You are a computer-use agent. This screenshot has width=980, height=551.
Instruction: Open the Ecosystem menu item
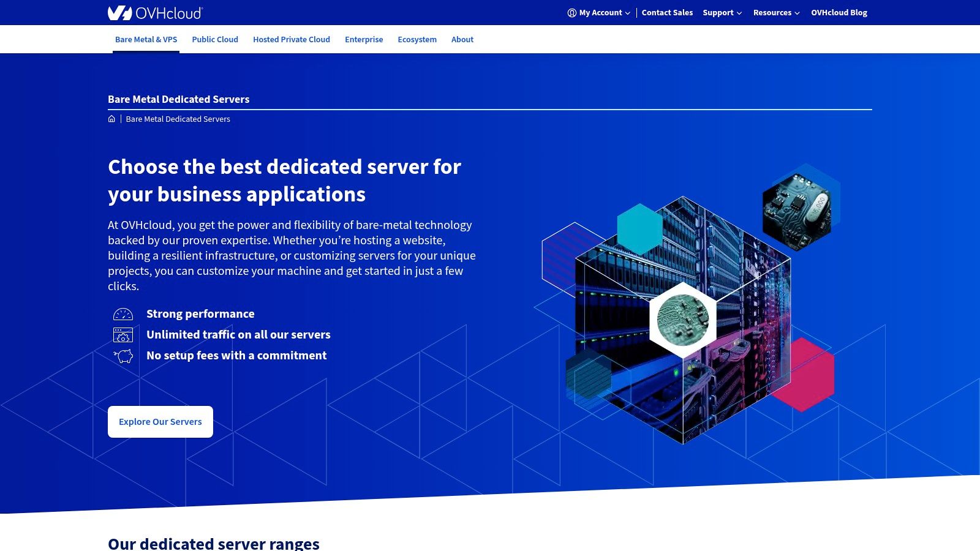click(417, 40)
